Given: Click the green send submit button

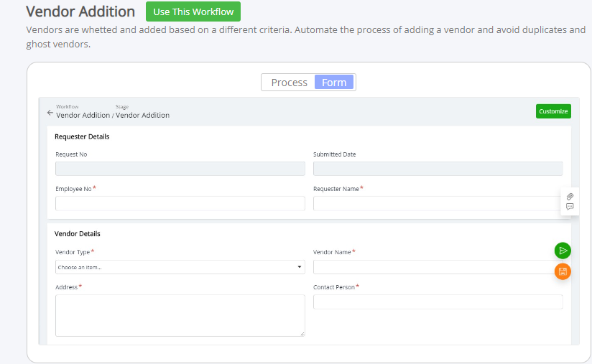Looking at the screenshot, I should pyautogui.click(x=563, y=251).
